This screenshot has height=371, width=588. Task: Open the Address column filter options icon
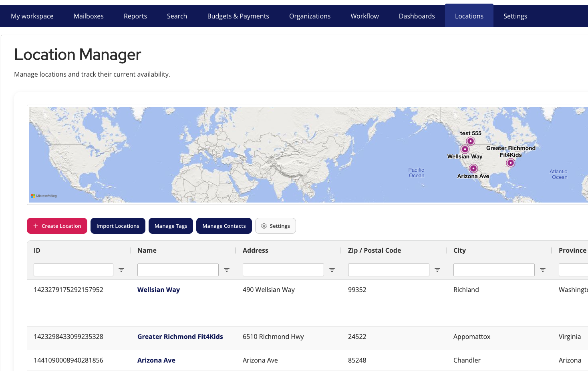coord(332,270)
